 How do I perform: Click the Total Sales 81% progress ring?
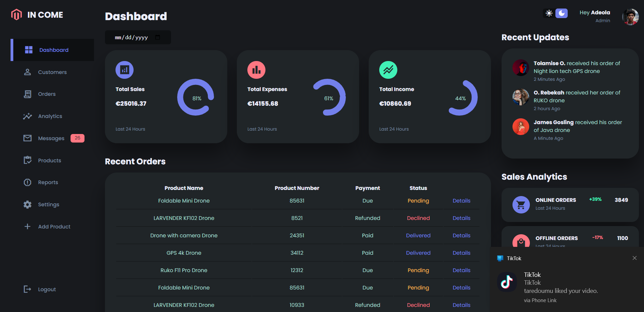click(196, 97)
